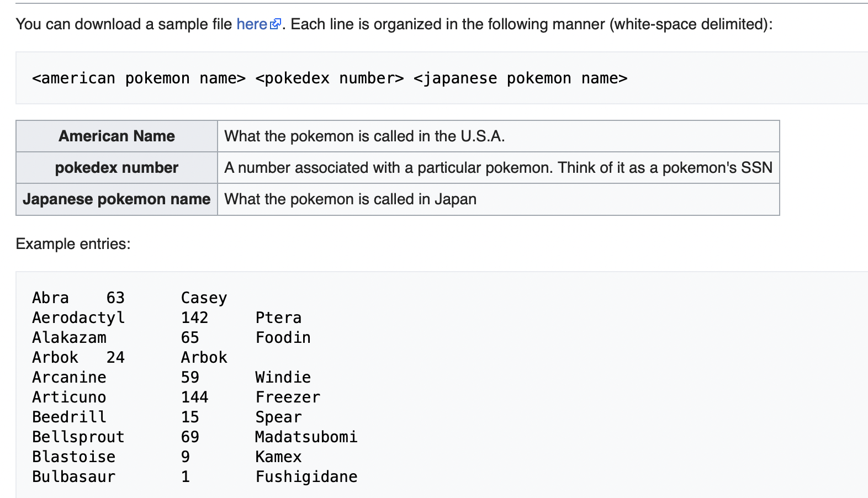868x498 pixels.
Task: Click the name 'Aerodactyl'
Action: point(78,318)
